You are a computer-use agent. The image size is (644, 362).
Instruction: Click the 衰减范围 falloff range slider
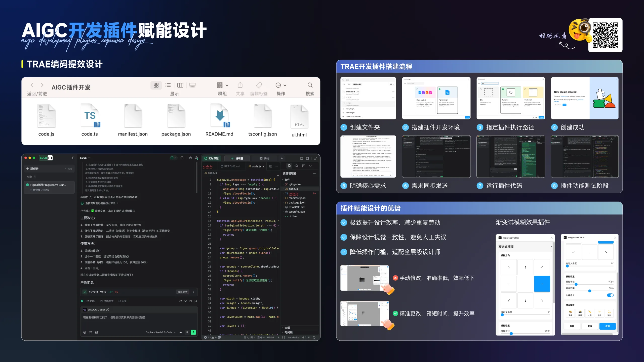pyautogui.click(x=590, y=291)
